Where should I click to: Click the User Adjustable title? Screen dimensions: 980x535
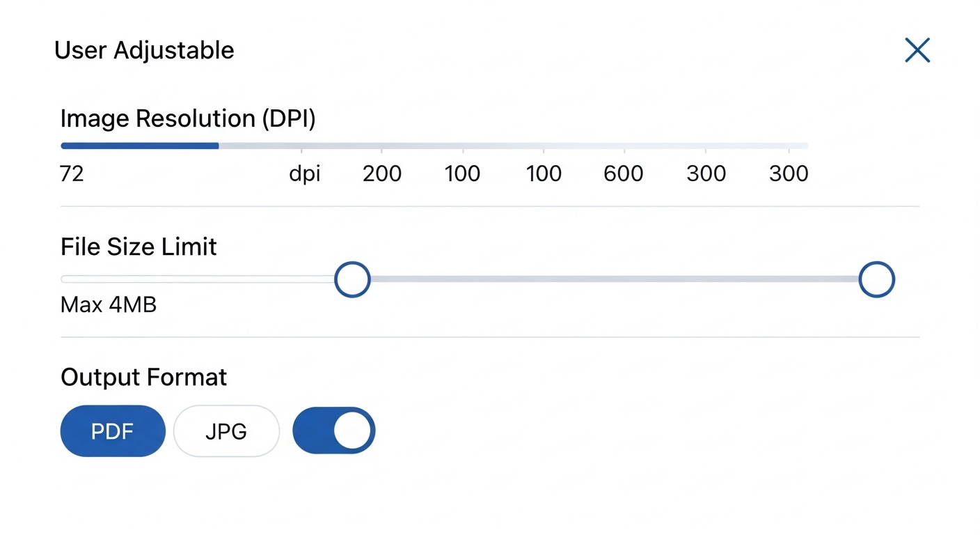144,50
